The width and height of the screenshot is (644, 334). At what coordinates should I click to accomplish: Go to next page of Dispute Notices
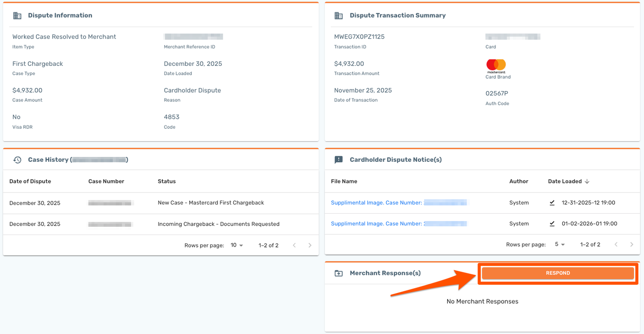[x=632, y=244]
